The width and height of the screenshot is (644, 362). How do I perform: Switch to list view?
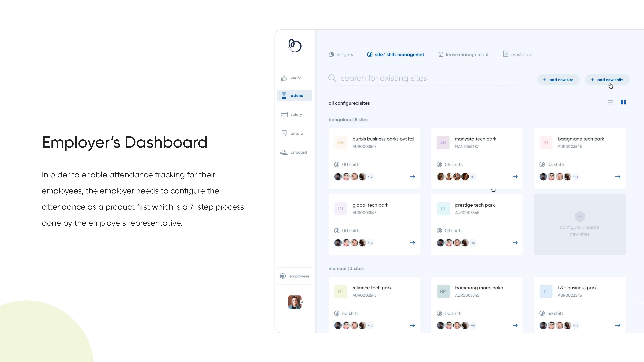pyautogui.click(x=610, y=102)
